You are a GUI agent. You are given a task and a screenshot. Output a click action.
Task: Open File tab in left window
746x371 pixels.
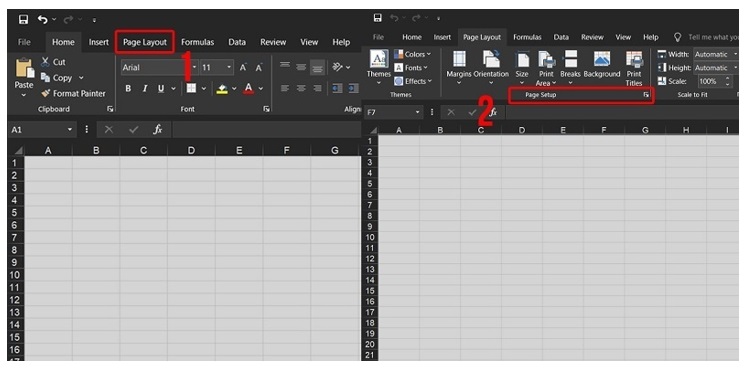coord(24,42)
